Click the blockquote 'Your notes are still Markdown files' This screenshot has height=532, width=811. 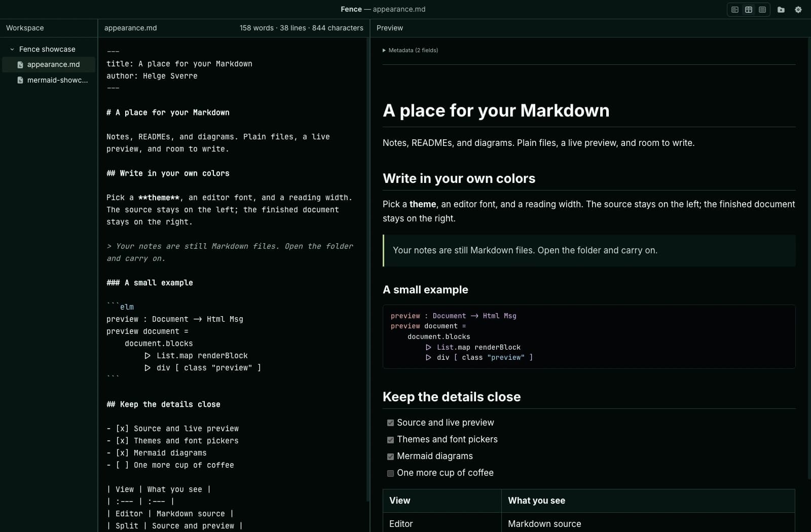pyautogui.click(x=589, y=250)
